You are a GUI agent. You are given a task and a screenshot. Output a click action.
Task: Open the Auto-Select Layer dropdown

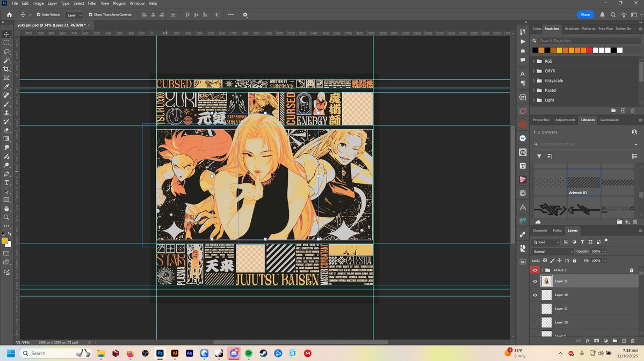[x=74, y=15]
